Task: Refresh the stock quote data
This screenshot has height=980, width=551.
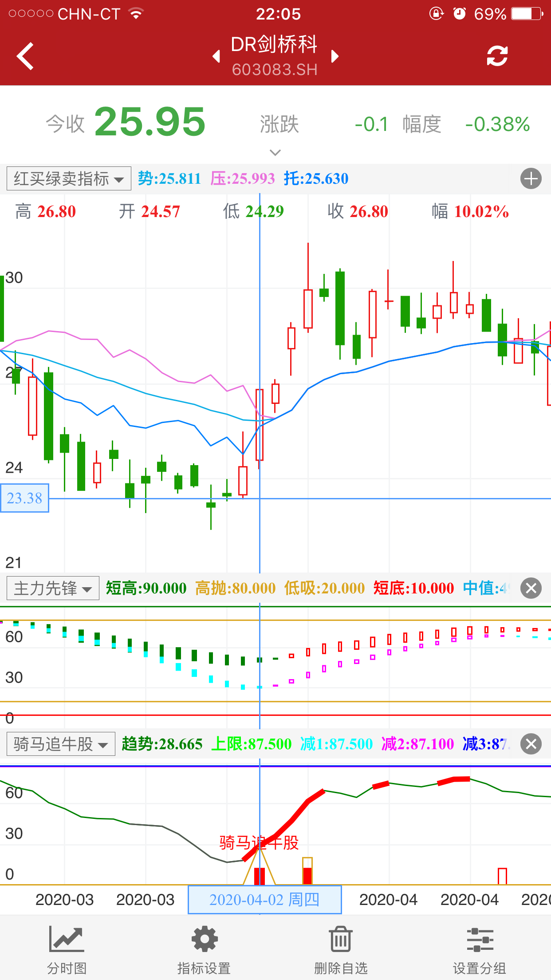Action: click(497, 56)
